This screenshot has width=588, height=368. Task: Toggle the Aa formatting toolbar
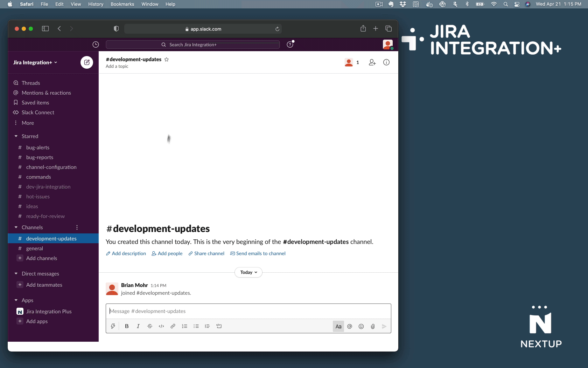(338, 326)
